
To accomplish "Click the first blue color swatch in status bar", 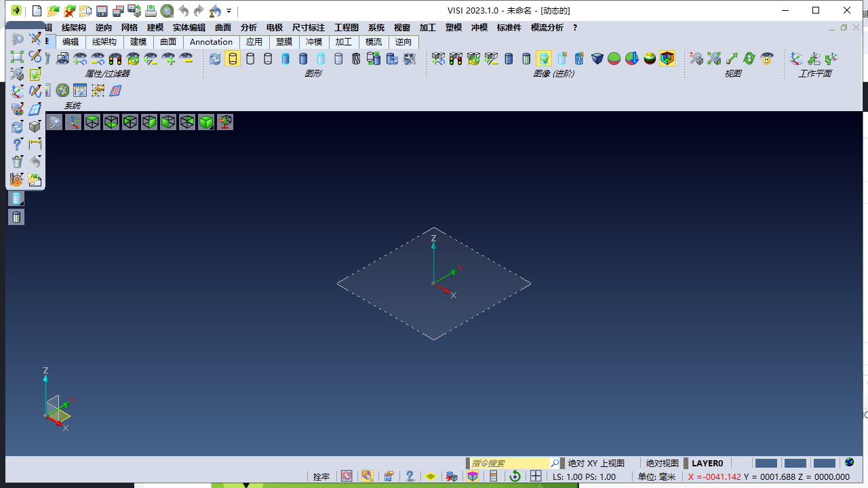I will pos(766,463).
